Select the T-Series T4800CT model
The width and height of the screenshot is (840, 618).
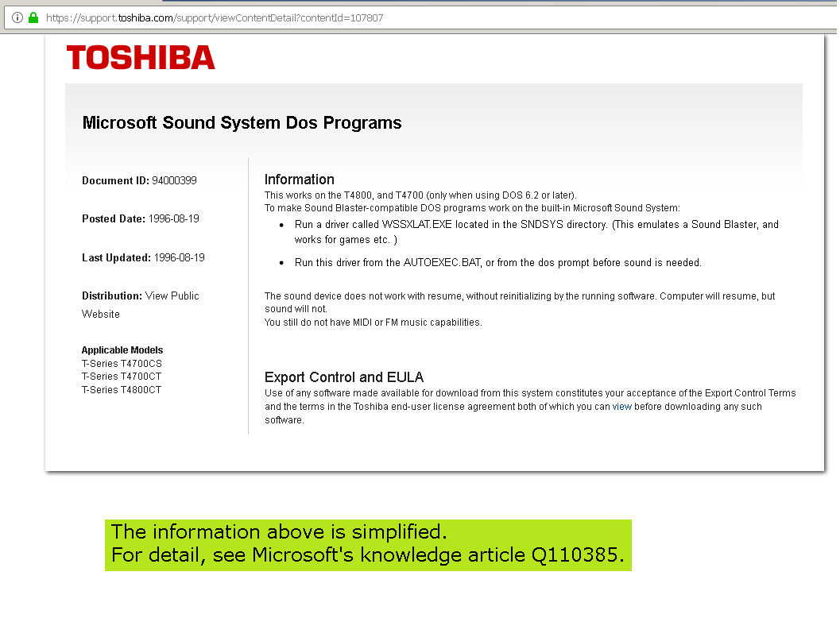pos(122,390)
